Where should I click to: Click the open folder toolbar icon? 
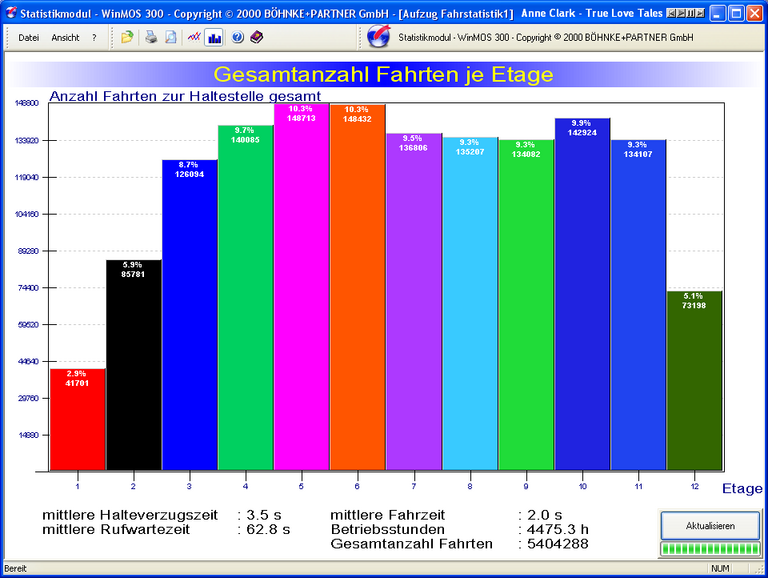(x=127, y=37)
